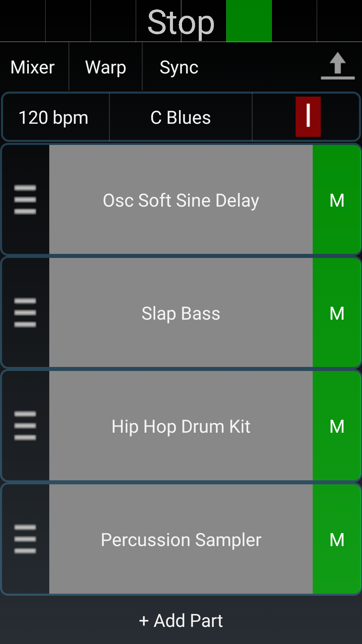Click the green beat indicator block
Viewport: 362px width, 644px height.
click(x=249, y=21)
